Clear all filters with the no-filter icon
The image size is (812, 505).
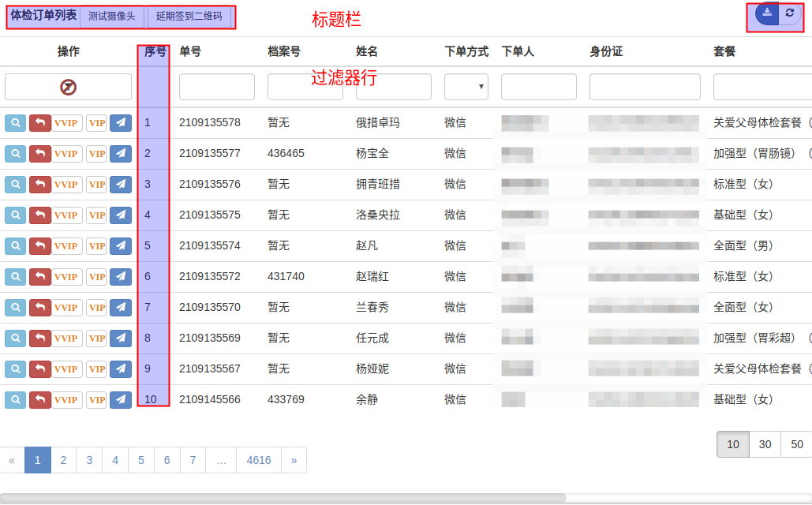click(x=68, y=86)
